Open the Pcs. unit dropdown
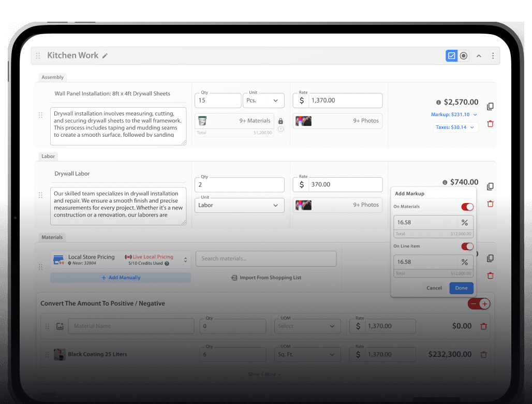The width and height of the screenshot is (532, 404). (263, 100)
